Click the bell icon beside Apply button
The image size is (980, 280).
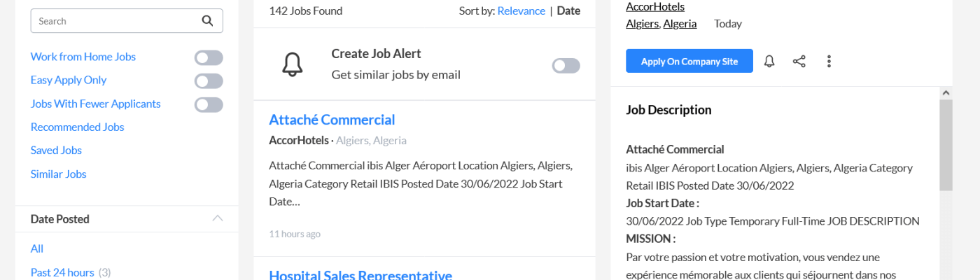(x=769, y=62)
